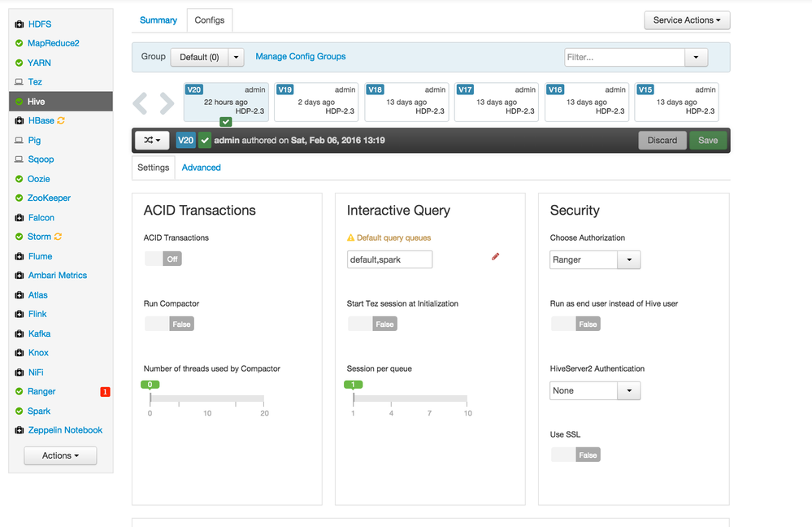
Task: Select Hive in the services list
Action: [x=61, y=102]
